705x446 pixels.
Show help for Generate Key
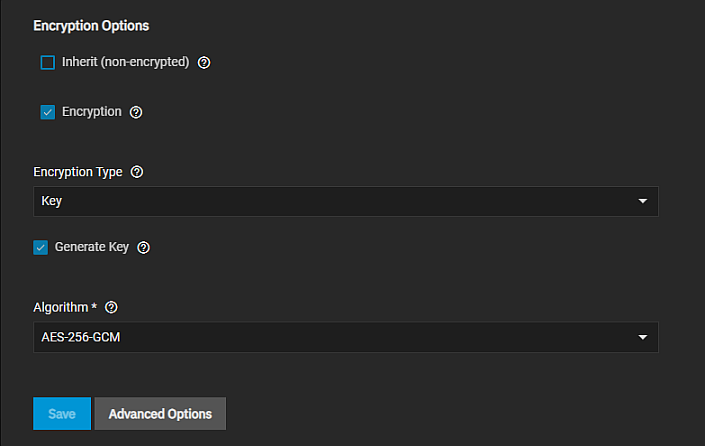pos(143,247)
